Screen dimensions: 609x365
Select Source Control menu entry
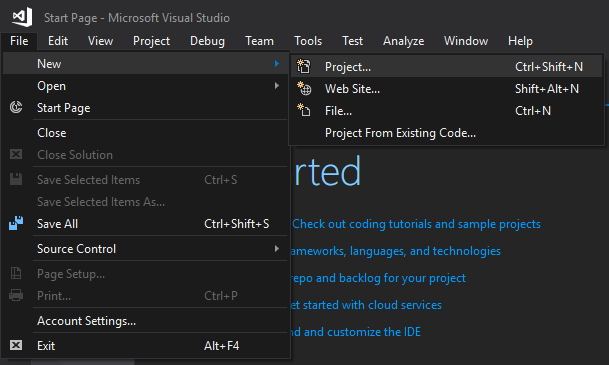[146, 249]
